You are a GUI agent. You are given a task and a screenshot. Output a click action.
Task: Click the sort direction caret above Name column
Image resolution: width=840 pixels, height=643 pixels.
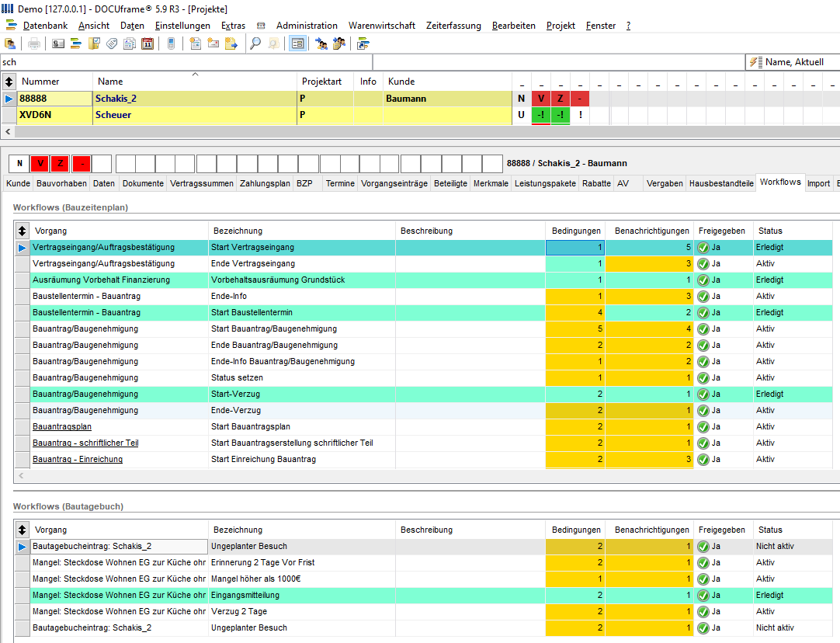196,75
